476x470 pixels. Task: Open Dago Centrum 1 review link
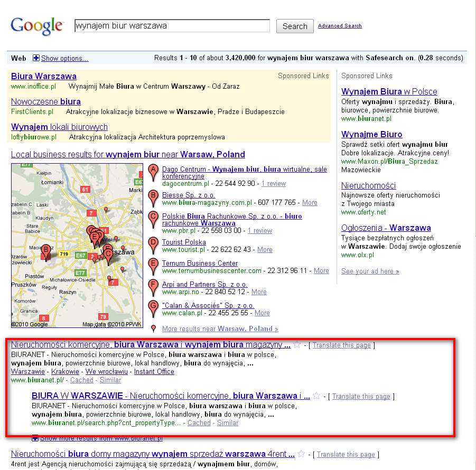274,184
